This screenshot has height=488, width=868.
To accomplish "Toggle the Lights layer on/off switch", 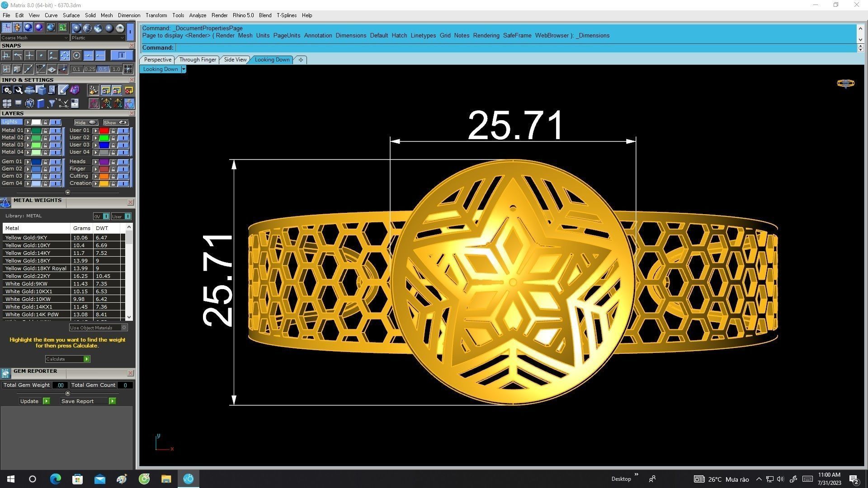I will point(56,122).
